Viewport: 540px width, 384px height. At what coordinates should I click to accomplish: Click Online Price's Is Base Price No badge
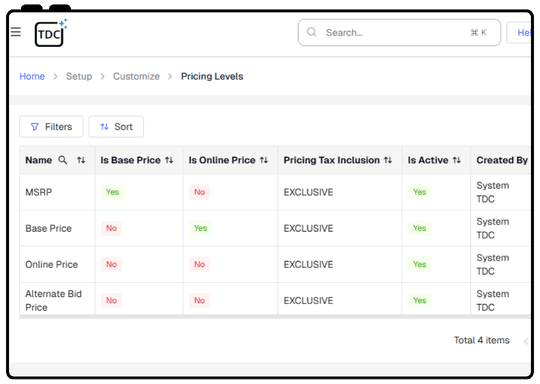[111, 264]
